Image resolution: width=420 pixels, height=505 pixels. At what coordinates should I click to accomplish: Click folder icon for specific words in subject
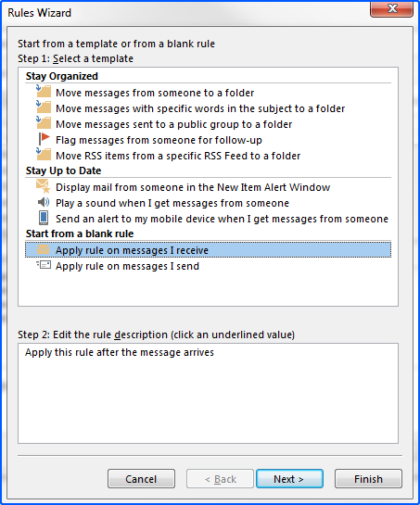44,107
